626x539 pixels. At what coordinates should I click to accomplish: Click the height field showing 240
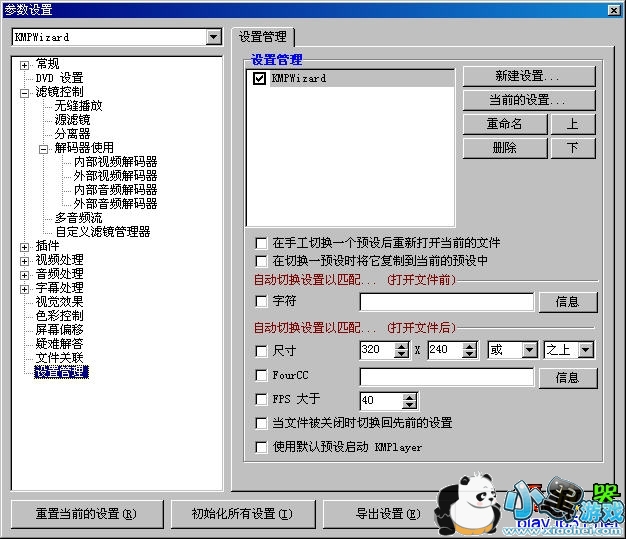(x=445, y=350)
